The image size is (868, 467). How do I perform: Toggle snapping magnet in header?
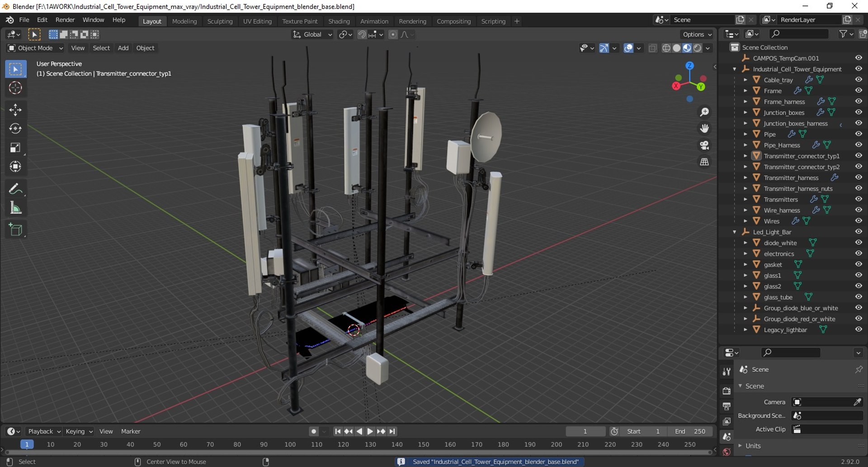pos(362,34)
